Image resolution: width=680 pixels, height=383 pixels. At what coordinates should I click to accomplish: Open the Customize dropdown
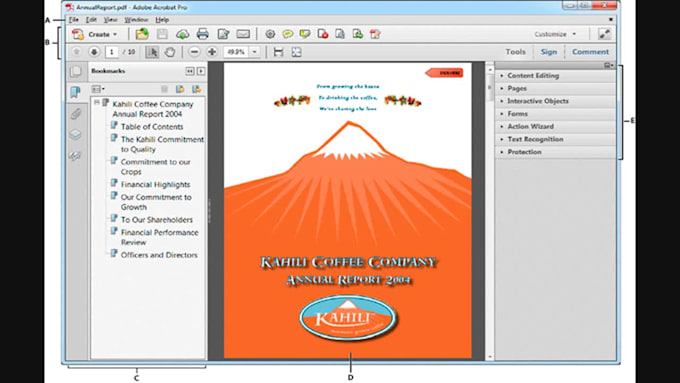pyautogui.click(x=555, y=34)
